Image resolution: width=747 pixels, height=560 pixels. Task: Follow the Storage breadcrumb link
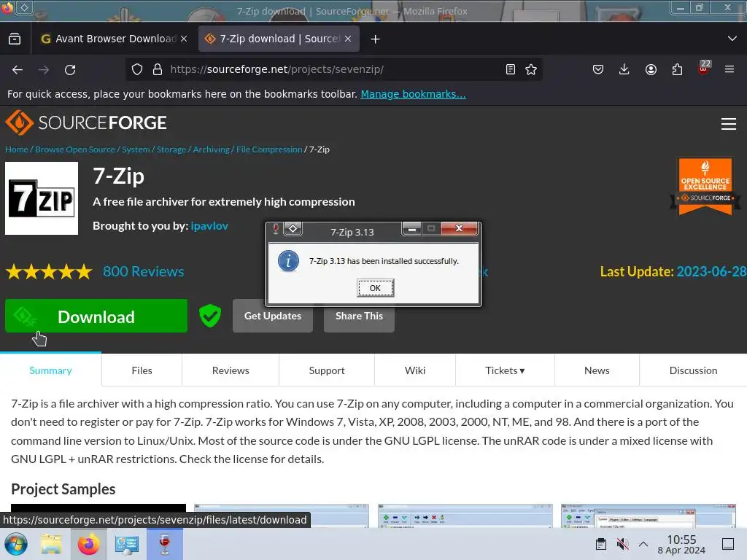coord(171,149)
